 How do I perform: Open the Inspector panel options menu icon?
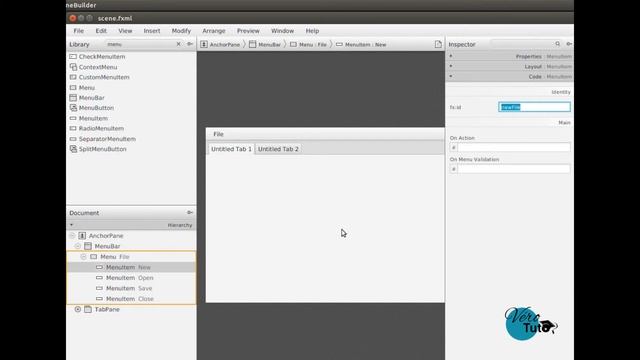pos(569,44)
